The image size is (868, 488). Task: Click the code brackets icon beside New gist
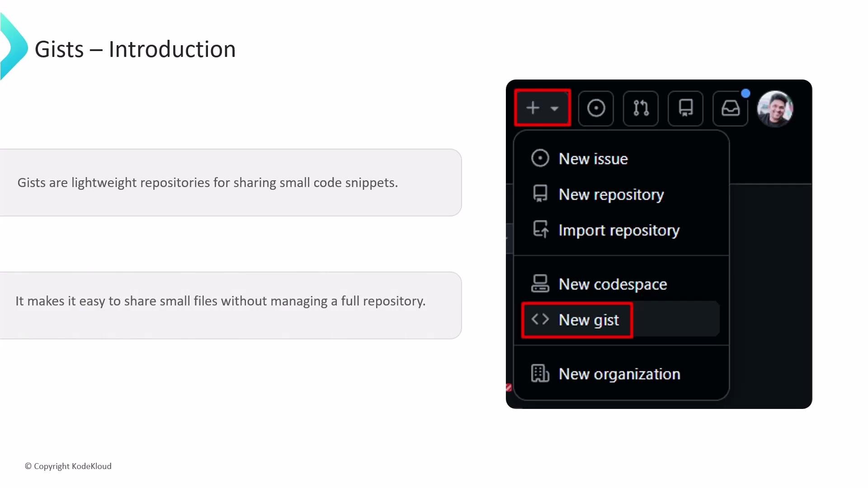pos(540,319)
